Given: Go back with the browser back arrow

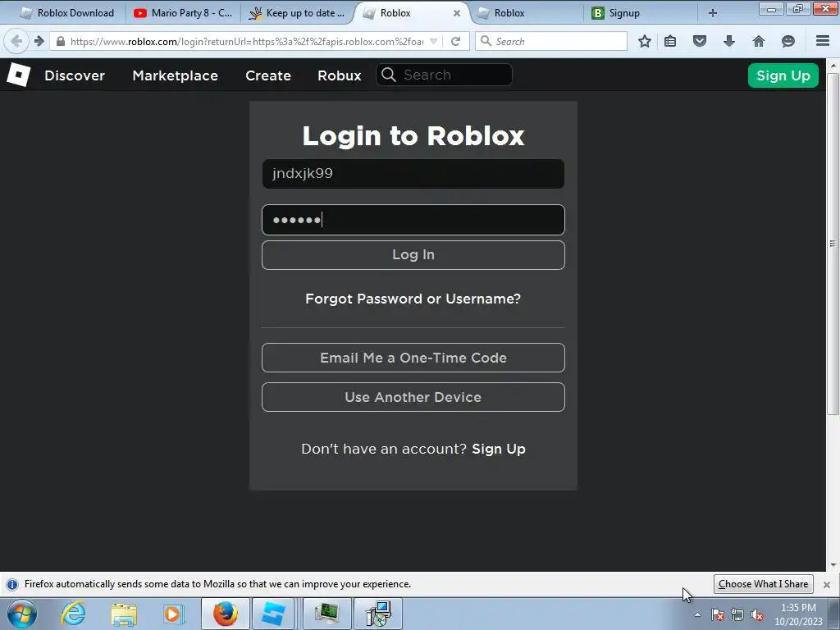Looking at the screenshot, I should [x=16, y=41].
